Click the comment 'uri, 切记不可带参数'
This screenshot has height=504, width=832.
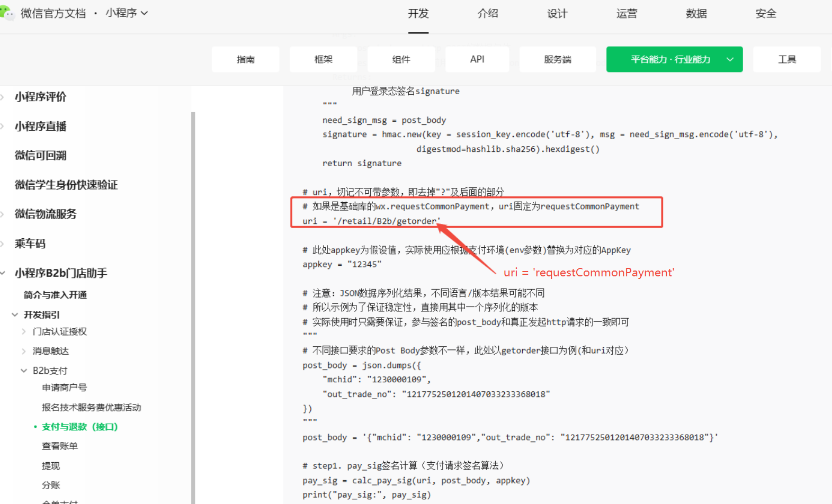[x=404, y=192]
